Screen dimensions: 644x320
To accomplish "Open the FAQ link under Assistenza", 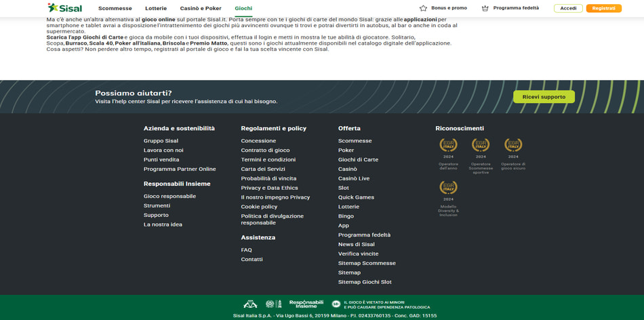I will 247,250.
